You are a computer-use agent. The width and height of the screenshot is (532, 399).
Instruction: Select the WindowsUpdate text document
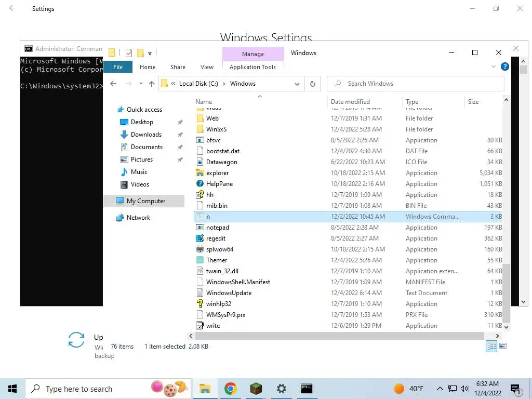coord(229,293)
